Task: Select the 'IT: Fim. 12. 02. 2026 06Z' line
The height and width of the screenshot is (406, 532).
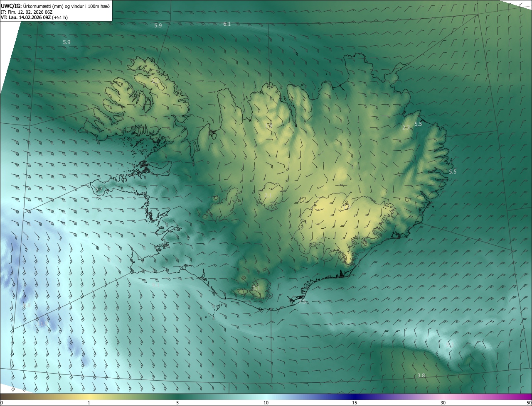Action: [27, 12]
